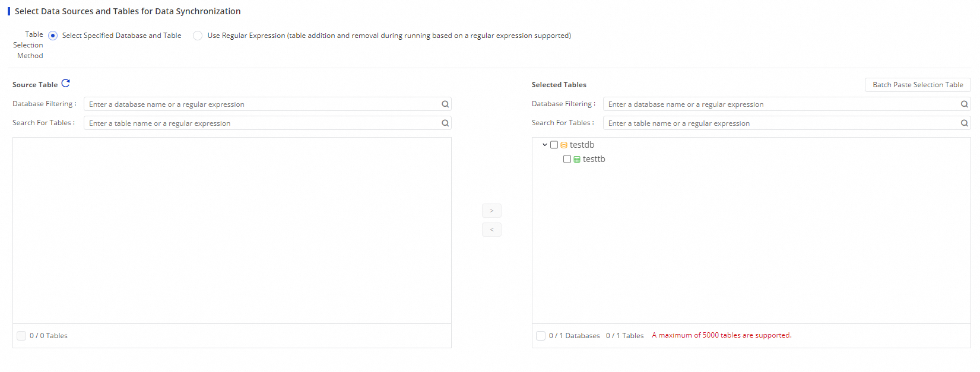The height and width of the screenshot is (372, 980).
Task: Collapse the testdb tree node
Action: coord(545,145)
